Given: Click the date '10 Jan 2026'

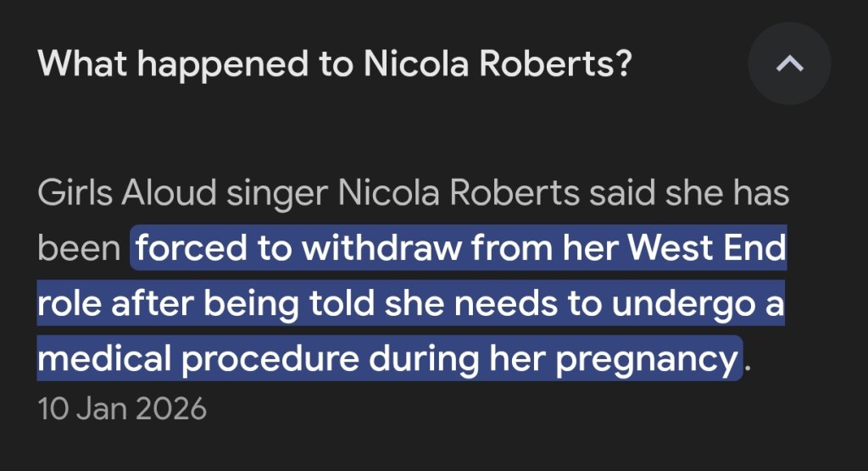Looking at the screenshot, I should [122, 408].
